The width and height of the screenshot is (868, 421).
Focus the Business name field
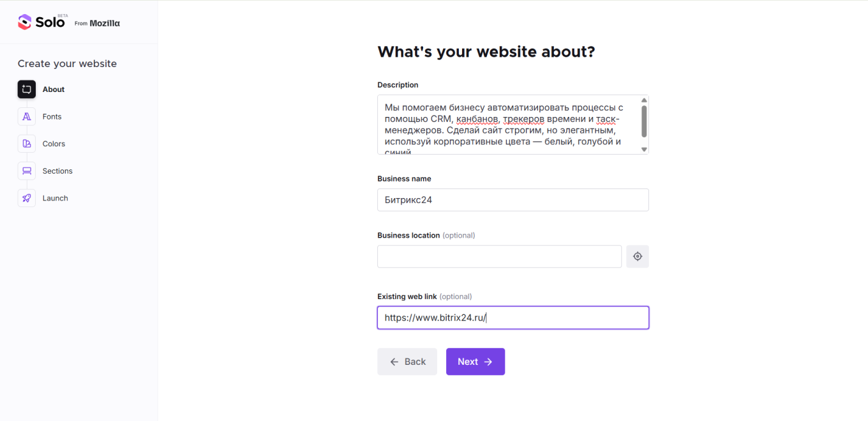tap(513, 200)
